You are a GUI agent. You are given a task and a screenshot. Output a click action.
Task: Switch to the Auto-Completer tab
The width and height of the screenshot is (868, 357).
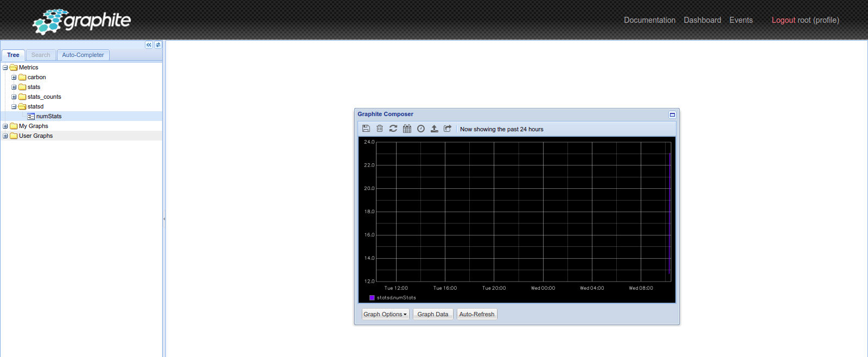coord(83,55)
